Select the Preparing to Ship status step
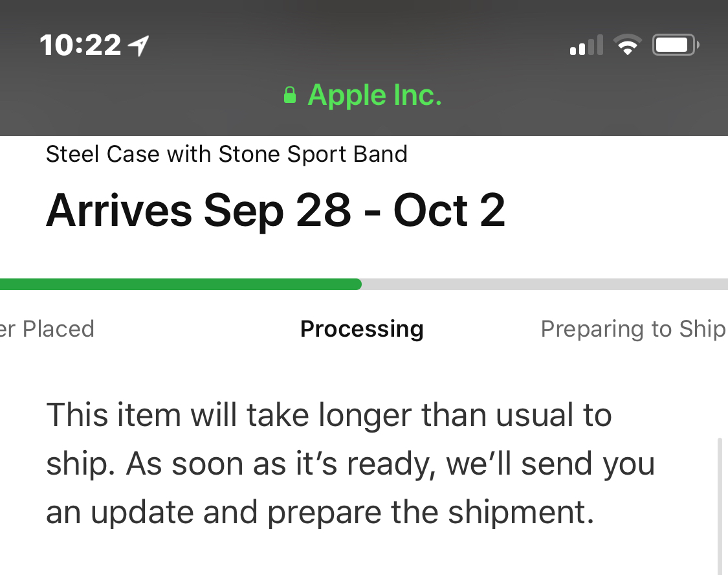 tap(634, 330)
